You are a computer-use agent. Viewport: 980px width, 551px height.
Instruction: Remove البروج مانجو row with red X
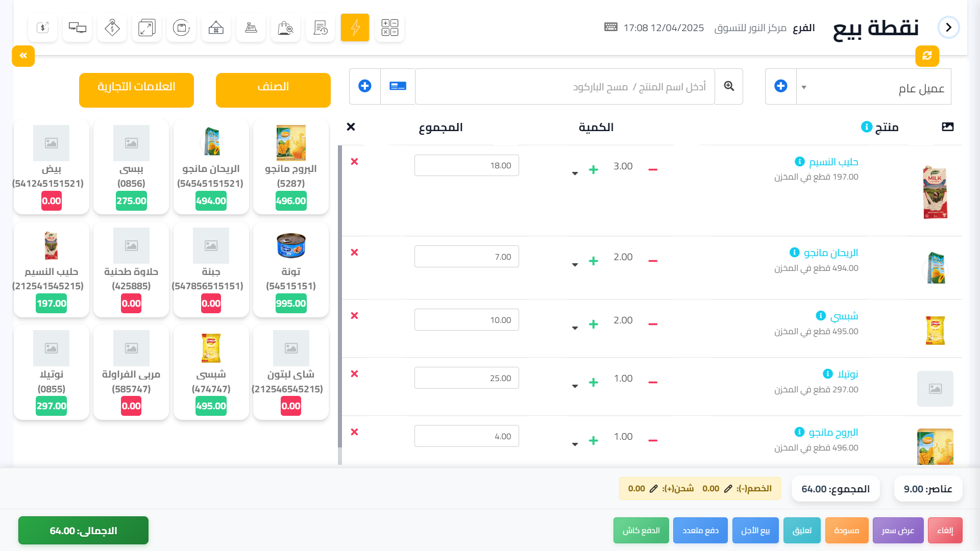point(354,432)
